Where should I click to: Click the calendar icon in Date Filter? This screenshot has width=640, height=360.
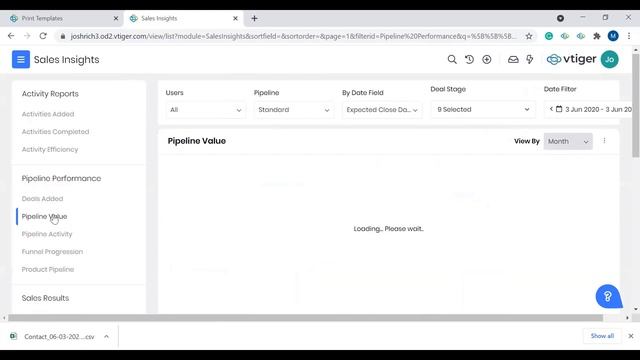(559, 109)
